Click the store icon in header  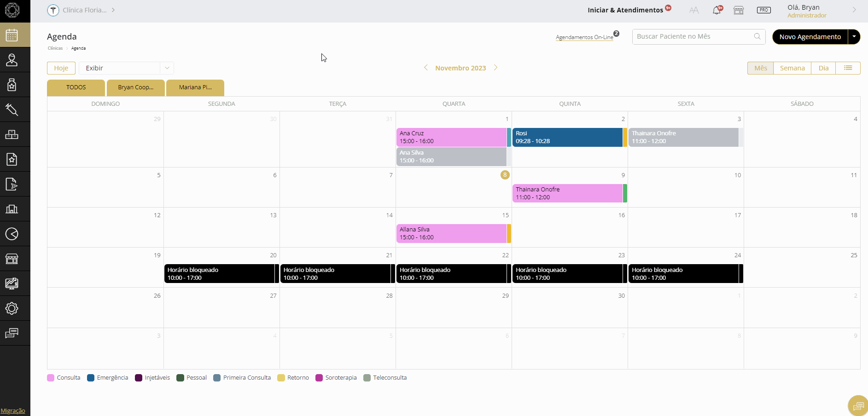(x=739, y=10)
